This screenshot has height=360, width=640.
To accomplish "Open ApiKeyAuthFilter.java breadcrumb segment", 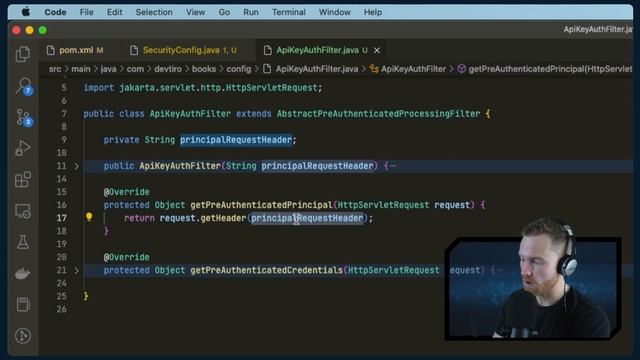I will [317, 69].
